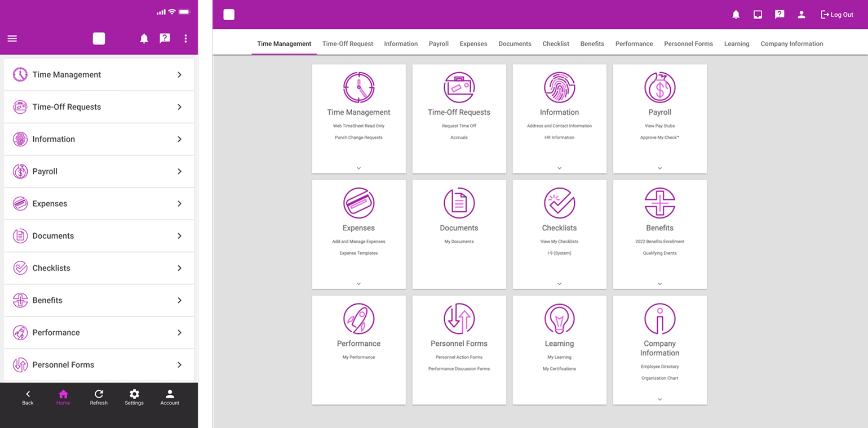This screenshot has width=868, height=428.
Task: Expand the Company Information card chevron
Action: [659, 399]
